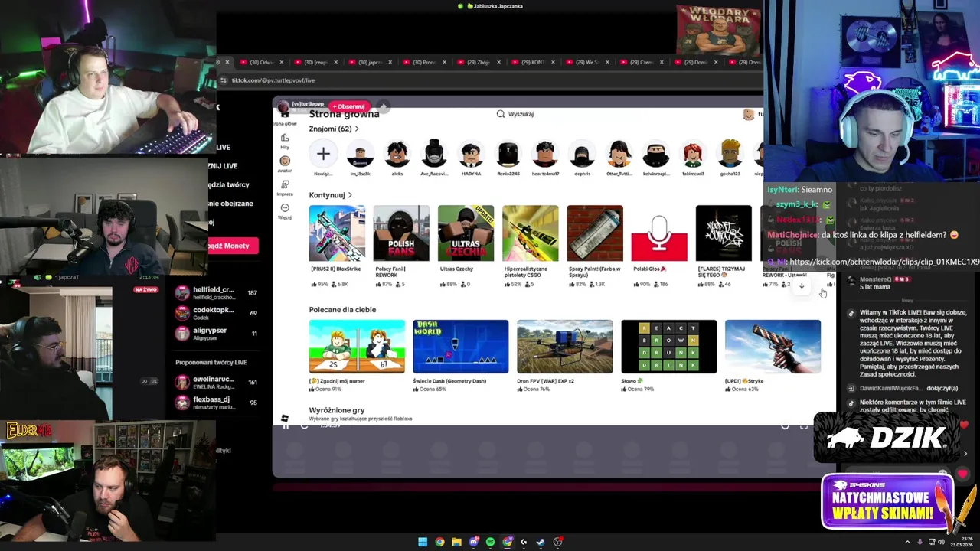Open Discord from taskbar
Viewport: 980px width, 551px height.
474,542
